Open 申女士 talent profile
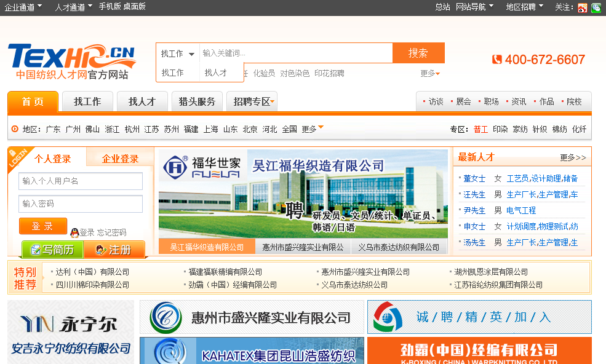 (474, 226)
